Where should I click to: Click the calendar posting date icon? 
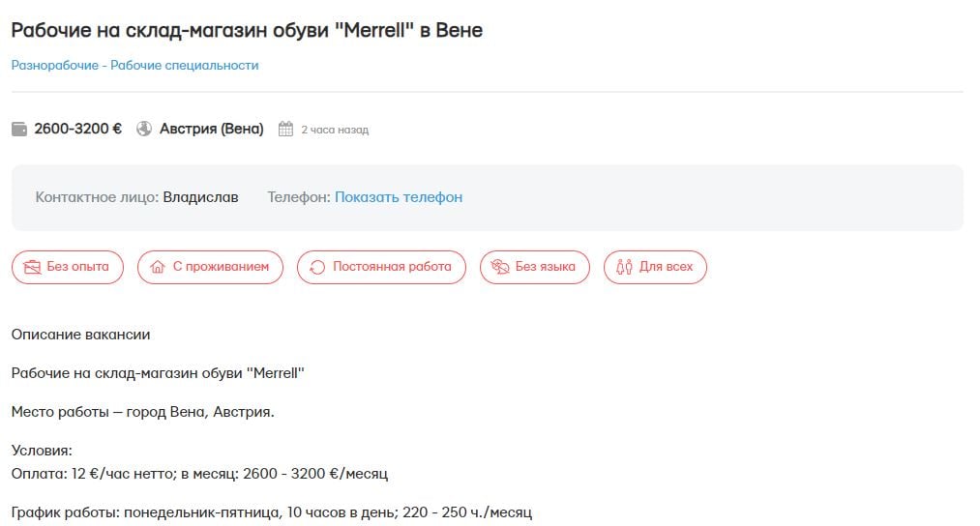pos(285,129)
